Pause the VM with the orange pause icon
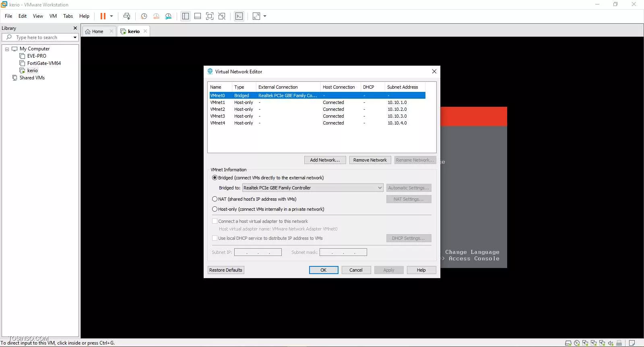The width and height of the screenshot is (644, 347). point(103,16)
